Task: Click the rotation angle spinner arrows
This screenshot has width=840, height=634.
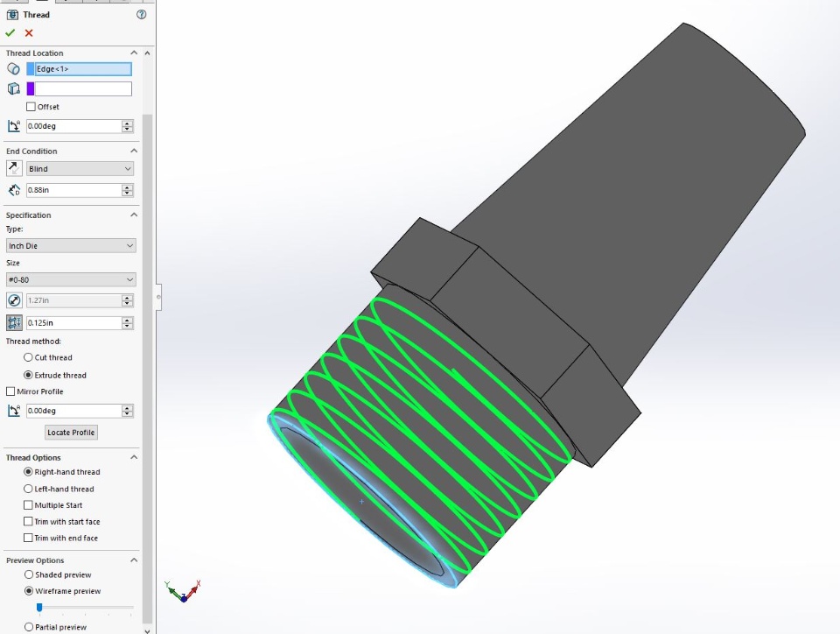Action: point(128,411)
